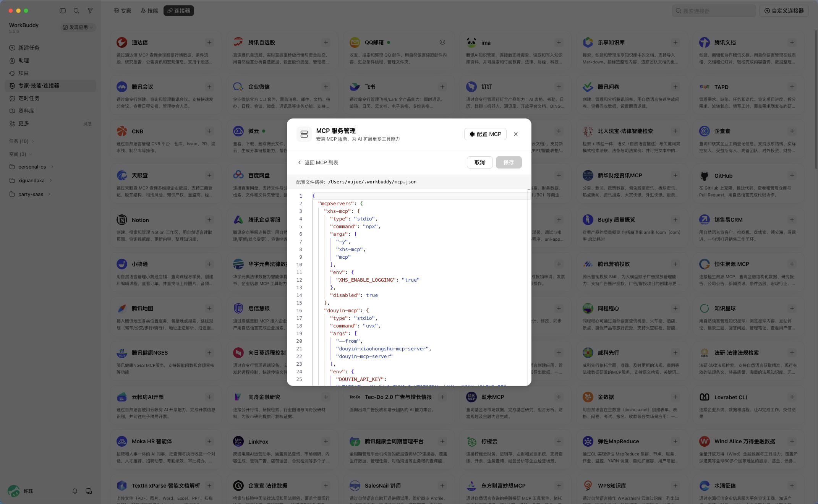Open 定时任务 in sidebar
Screen dimensions: 818x504
tap(50, 98)
